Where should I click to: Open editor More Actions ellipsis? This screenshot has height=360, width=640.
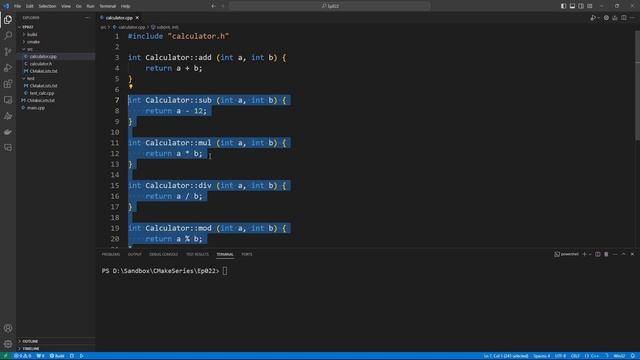632,18
